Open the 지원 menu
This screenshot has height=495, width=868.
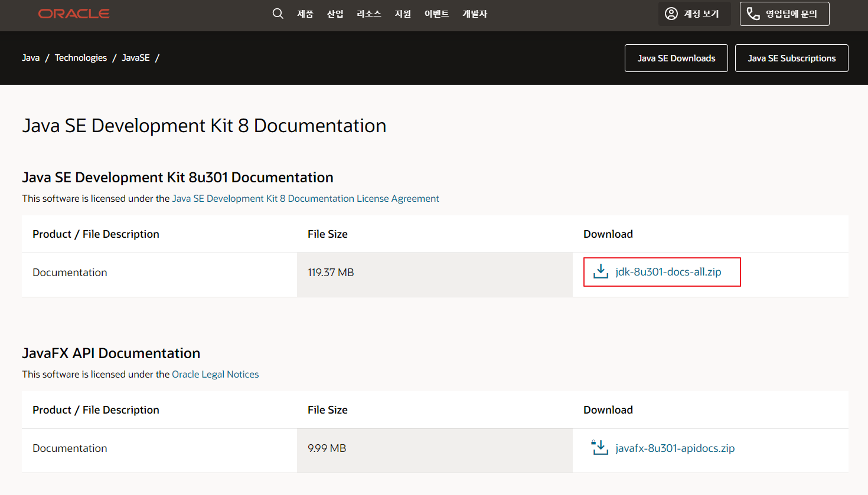(x=403, y=14)
